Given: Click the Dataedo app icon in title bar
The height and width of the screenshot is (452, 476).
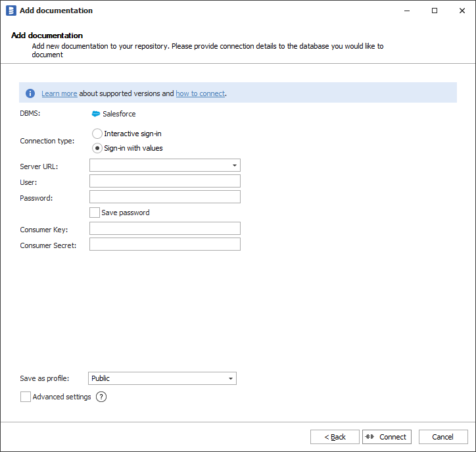Looking at the screenshot, I should 11,11.
